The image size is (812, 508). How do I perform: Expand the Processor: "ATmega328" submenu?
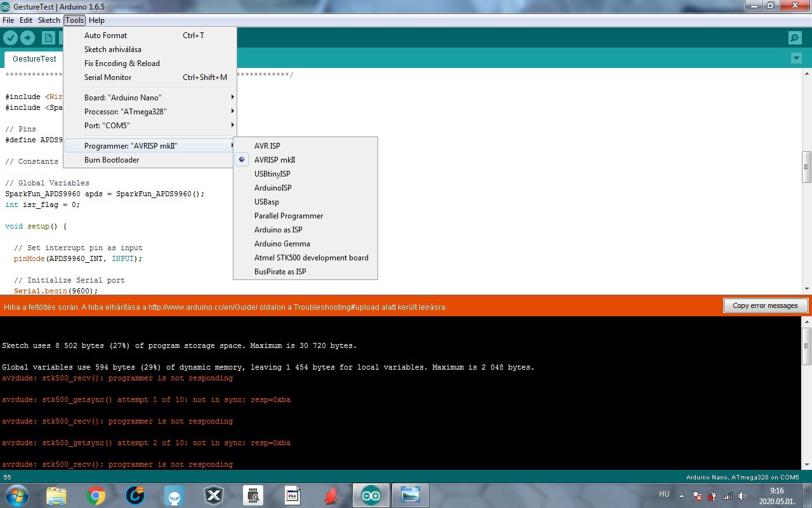[150, 112]
